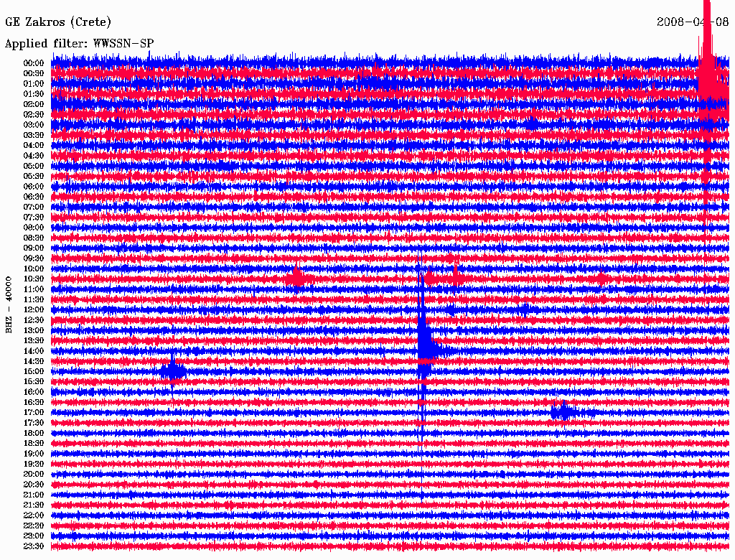Click the 20:00 time label
Image resolution: width=735 pixels, height=560 pixels.
click(34, 474)
